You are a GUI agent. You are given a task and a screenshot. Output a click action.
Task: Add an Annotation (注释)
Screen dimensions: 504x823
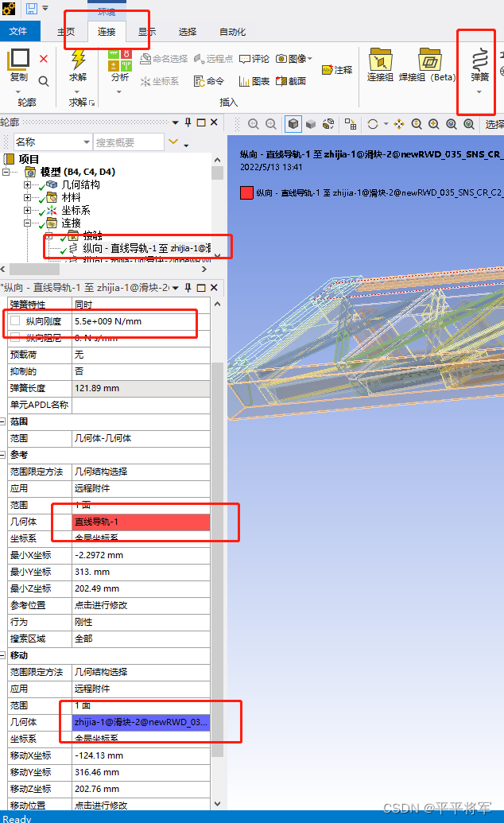337,70
